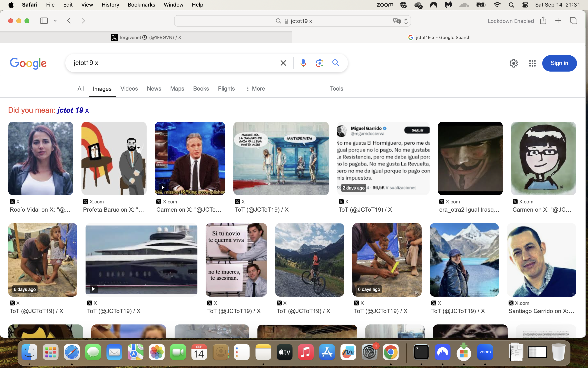
Task: Click the blue magnifier search button
Action: [x=336, y=63]
